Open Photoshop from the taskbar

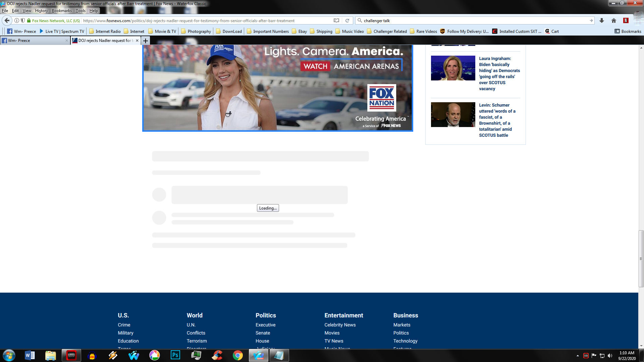click(175, 355)
